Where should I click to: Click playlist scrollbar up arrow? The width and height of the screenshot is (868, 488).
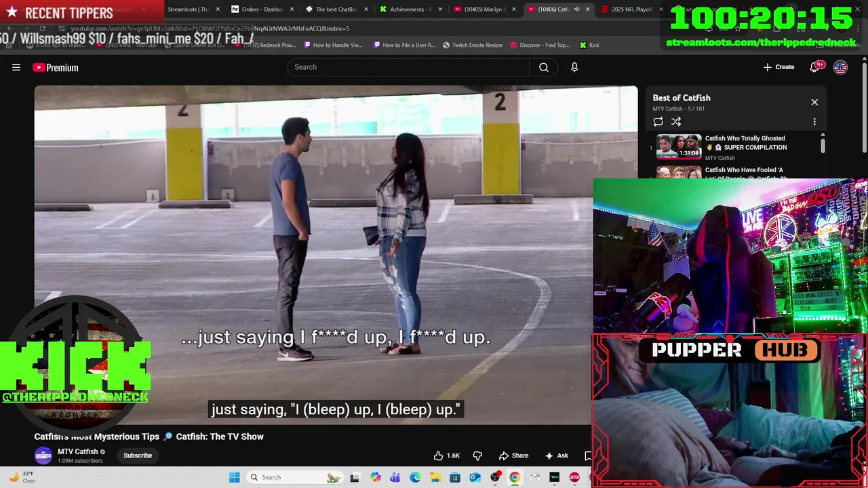(823, 135)
